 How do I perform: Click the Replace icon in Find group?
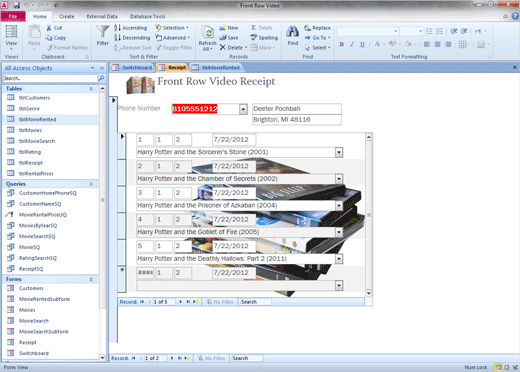pos(307,28)
